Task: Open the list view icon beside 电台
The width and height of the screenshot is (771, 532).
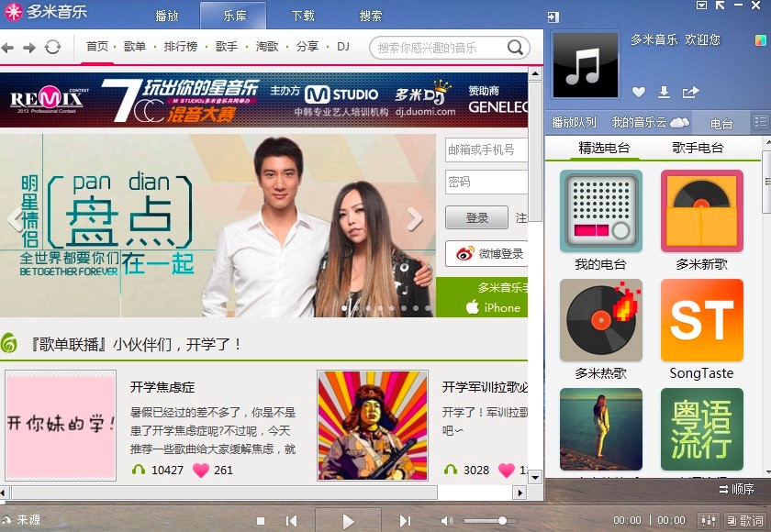Action: [x=760, y=122]
